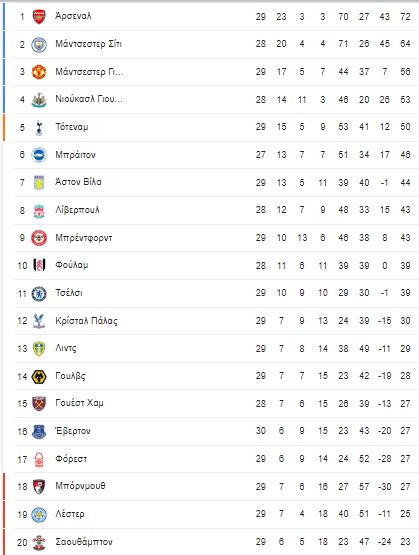Click the Manchester City crest icon
The width and height of the screenshot is (419, 555).
click(x=39, y=45)
